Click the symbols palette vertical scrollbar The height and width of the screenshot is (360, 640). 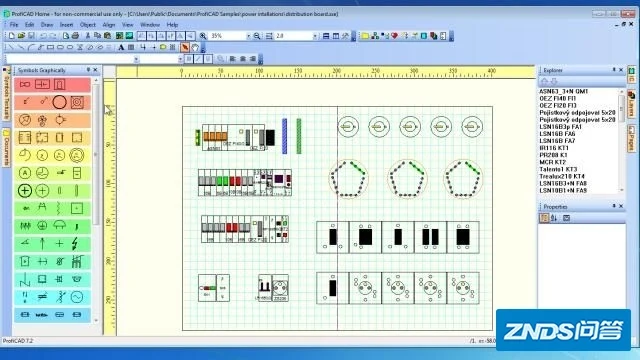pyautogui.click(x=96, y=199)
